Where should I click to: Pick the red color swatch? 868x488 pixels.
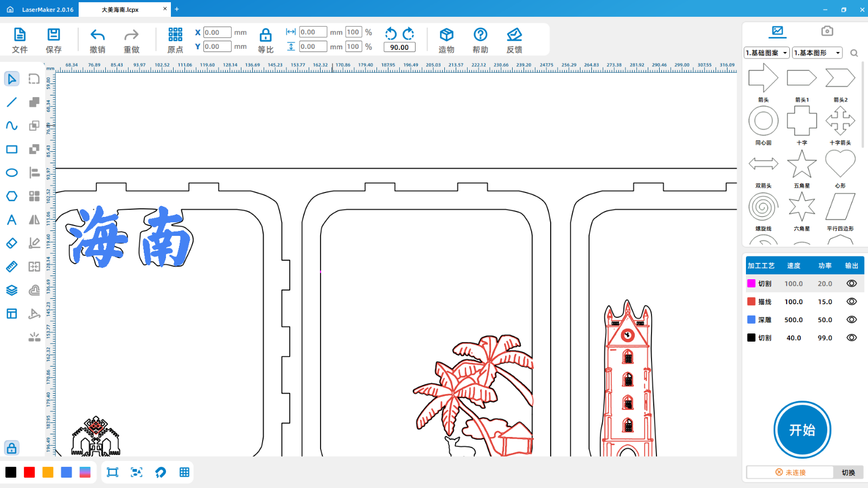click(29, 472)
